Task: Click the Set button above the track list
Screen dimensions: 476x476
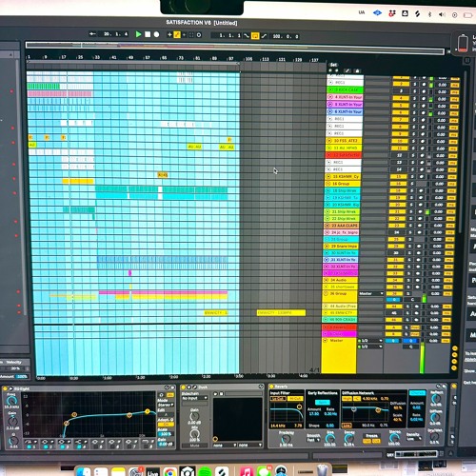Action: [x=333, y=65]
